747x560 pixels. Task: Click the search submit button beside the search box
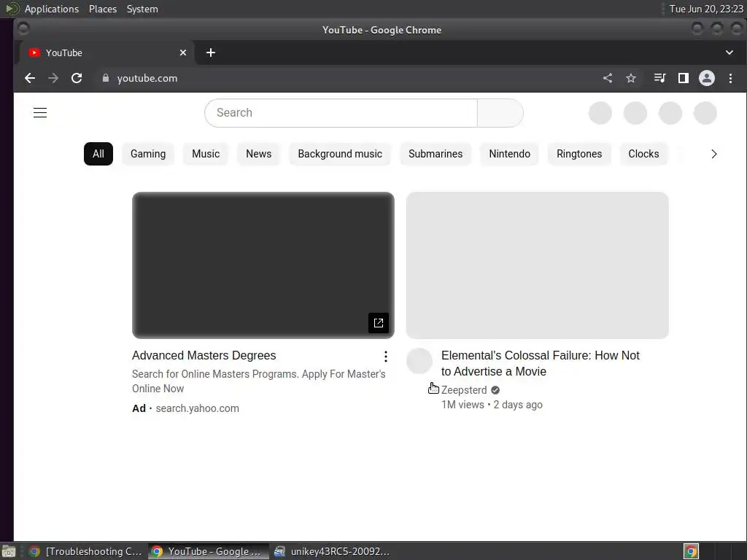tap(500, 113)
